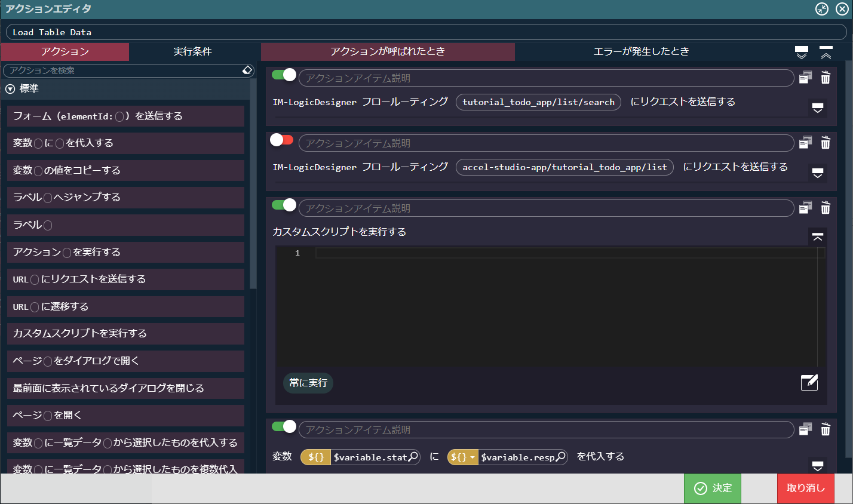Expand all action items icon
The image size is (853, 504).
coord(802,53)
